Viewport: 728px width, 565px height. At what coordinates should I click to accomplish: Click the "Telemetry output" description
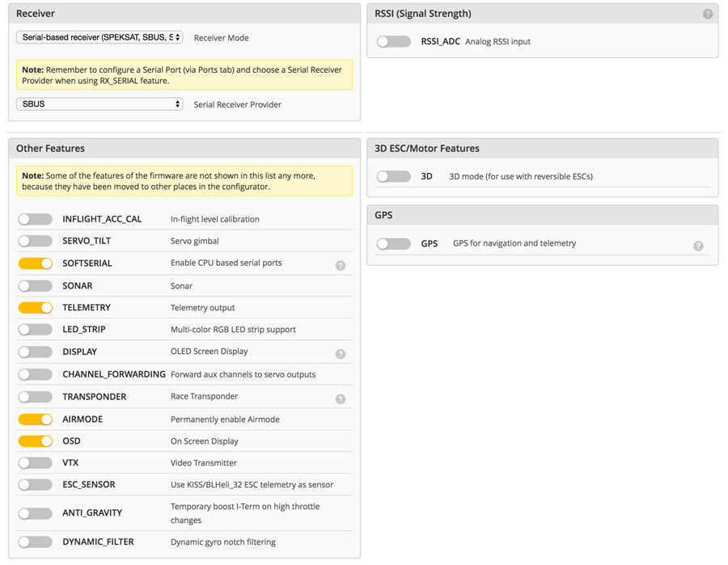coord(202,307)
